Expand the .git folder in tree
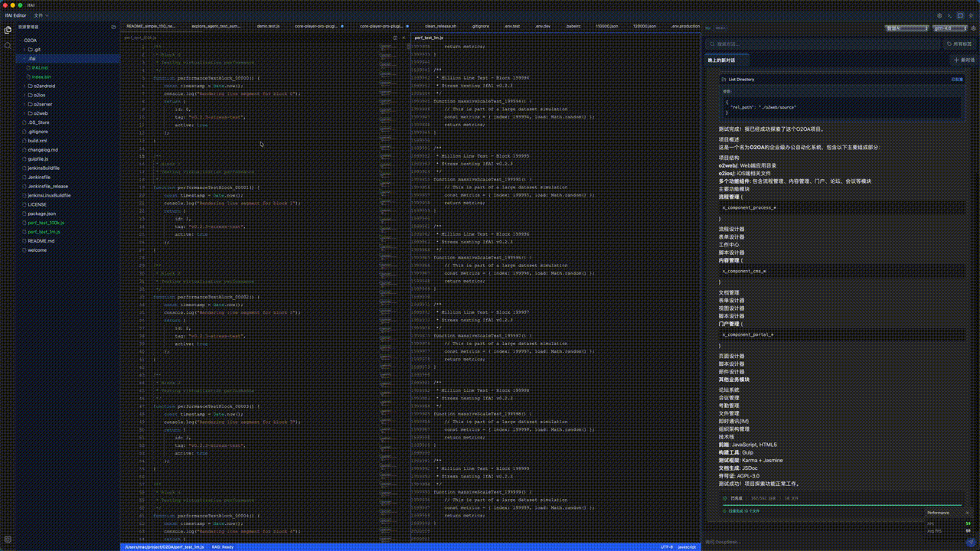Screen dimensions: 980x551 pyautogui.click(x=37, y=49)
